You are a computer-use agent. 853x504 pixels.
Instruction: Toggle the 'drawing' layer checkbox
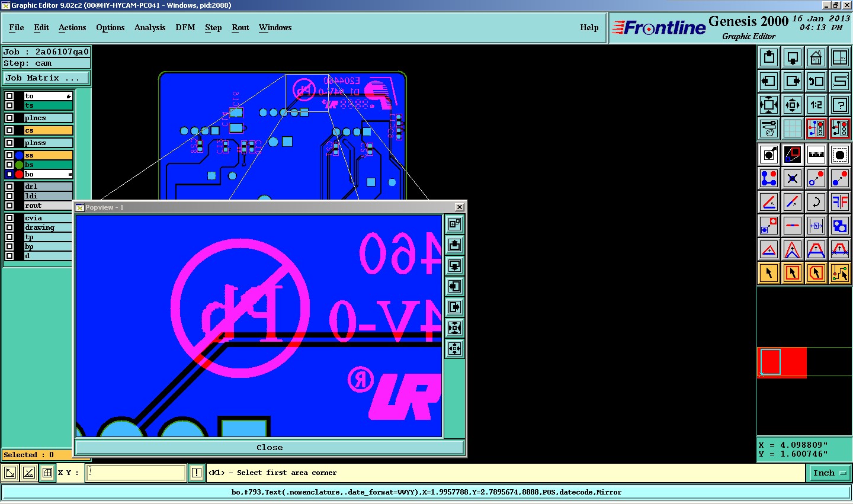(9, 227)
